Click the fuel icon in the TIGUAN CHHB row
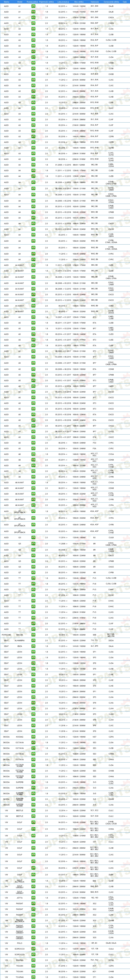The width and height of the screenshot is (130, 980). click(33, 971)
